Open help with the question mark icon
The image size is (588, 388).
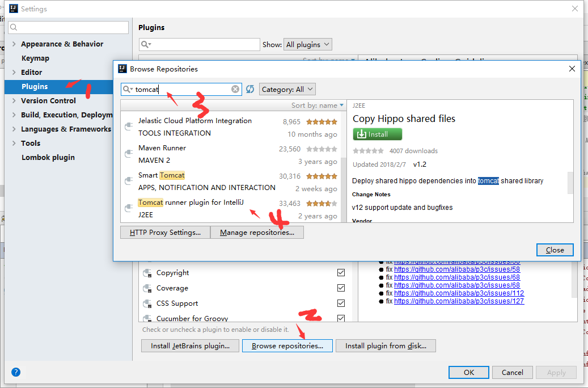point(16,372)
